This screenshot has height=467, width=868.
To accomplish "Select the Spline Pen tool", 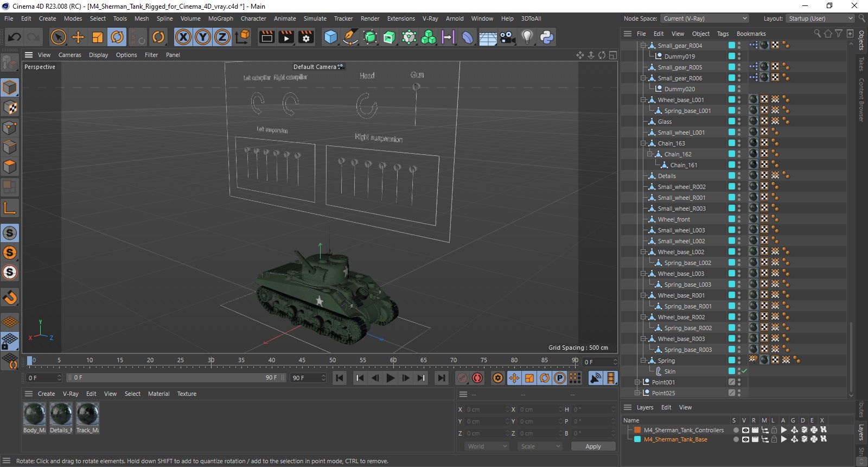I will point(350,37).
